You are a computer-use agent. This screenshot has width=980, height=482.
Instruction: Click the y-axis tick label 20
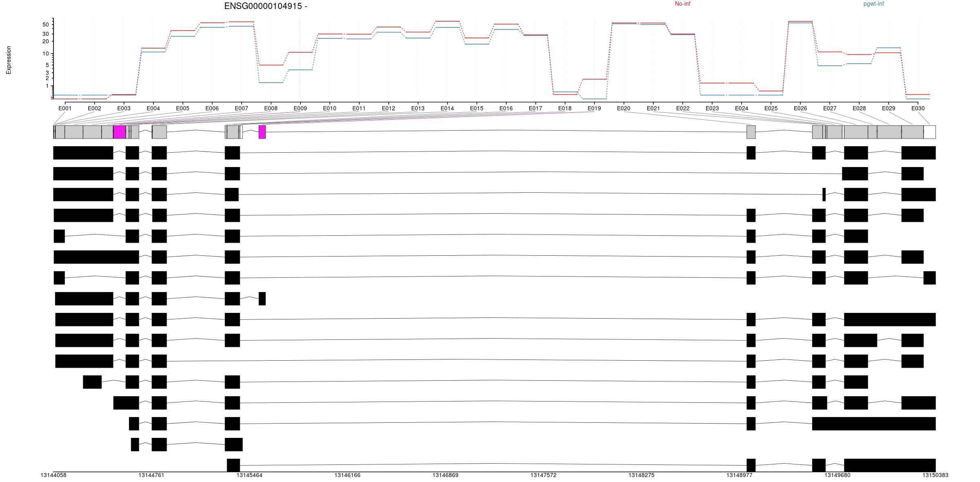click(x=45, y=42)
